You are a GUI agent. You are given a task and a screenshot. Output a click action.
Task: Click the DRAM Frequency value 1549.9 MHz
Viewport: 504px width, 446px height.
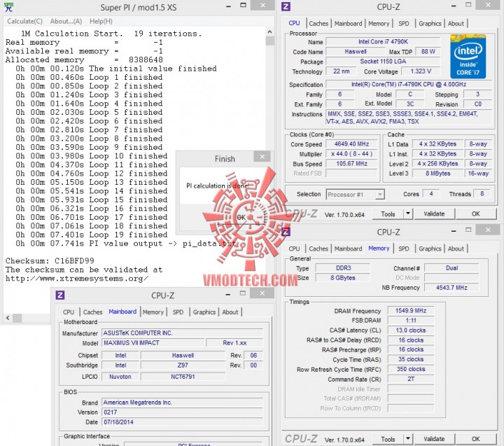click(x=411, y=311)
